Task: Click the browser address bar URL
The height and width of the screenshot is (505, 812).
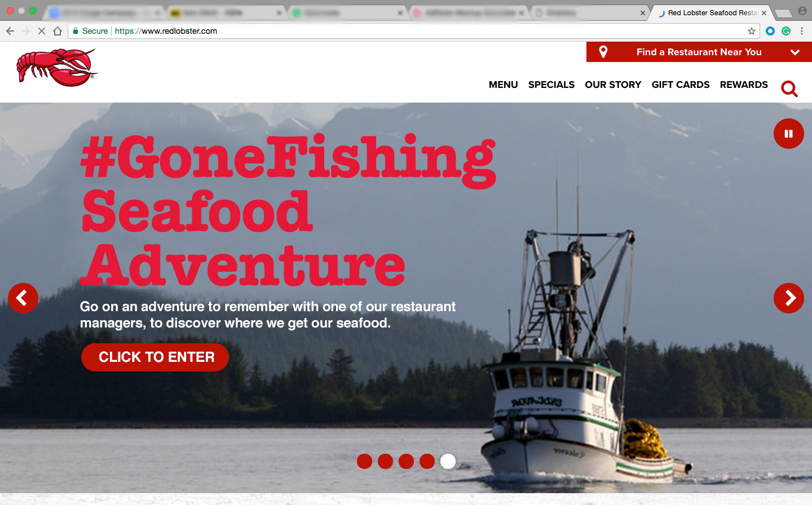Action: point(166,31)
